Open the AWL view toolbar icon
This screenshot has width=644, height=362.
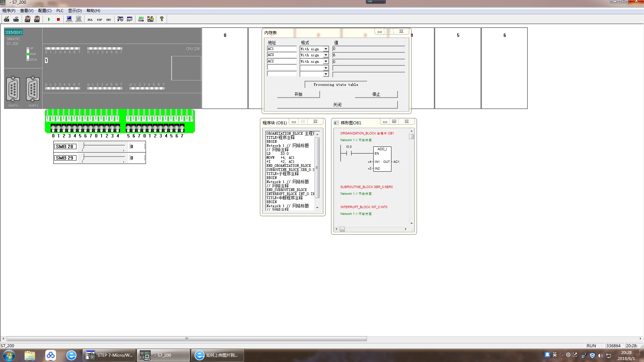point(90,19)
